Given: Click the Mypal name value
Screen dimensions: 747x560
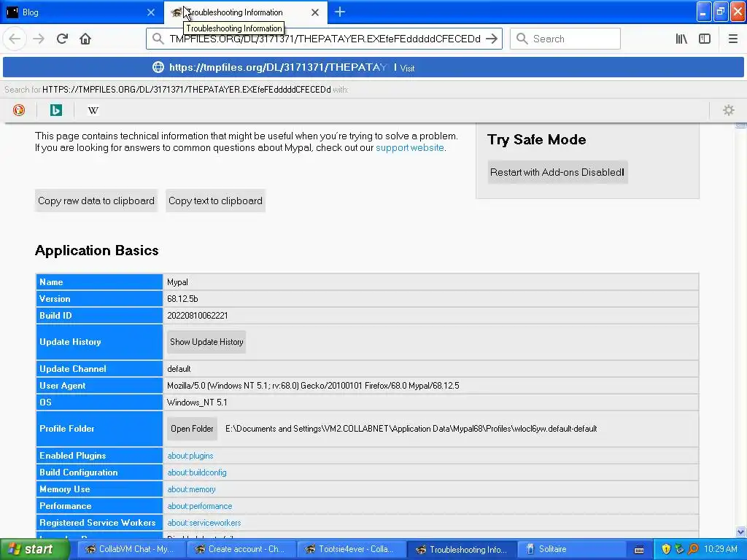Looking at the screenshot, I should [177, 282].
